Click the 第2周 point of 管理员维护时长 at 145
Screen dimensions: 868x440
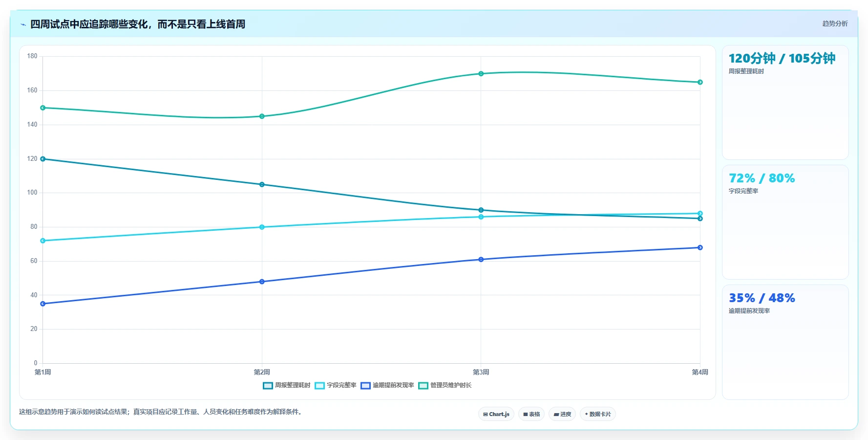pyautogui.click(x=262, y=116)
